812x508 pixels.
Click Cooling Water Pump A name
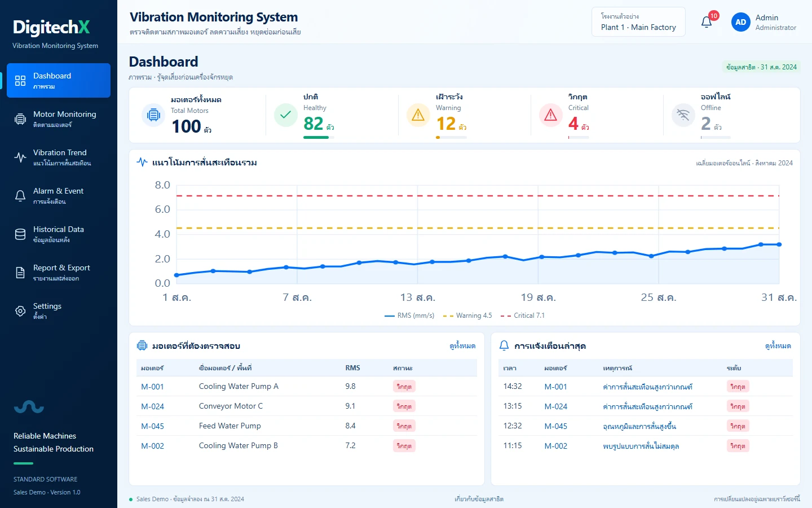[239, 386]
